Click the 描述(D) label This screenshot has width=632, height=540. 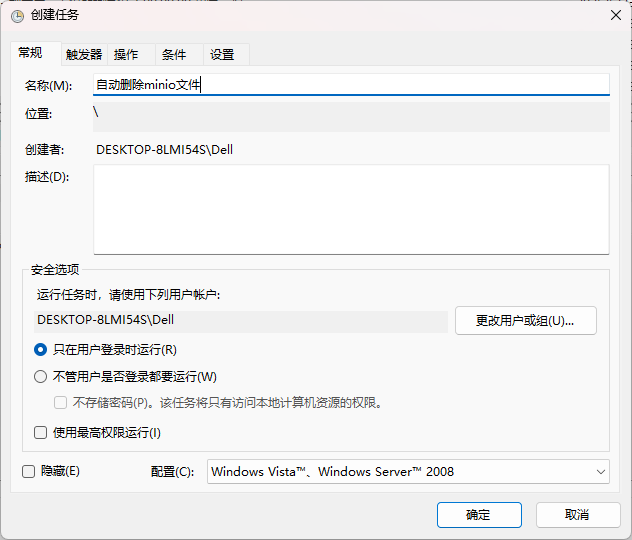tap(47, 177)
